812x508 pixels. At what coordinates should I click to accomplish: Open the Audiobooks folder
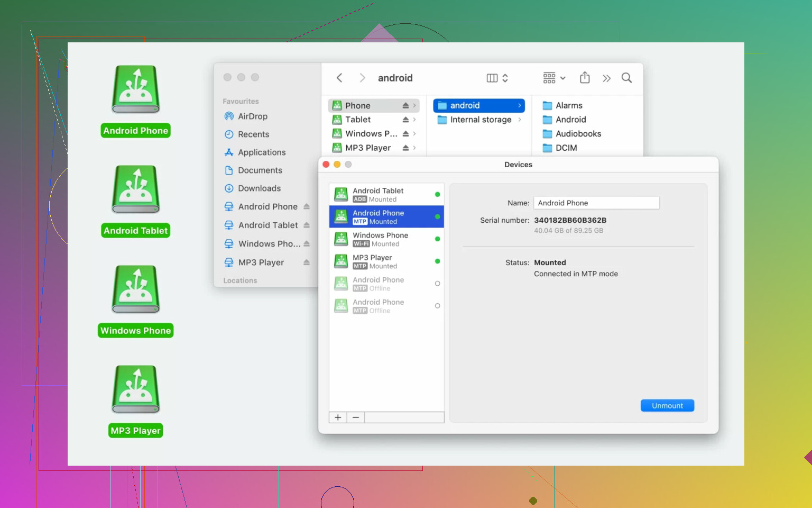tap(578, 134)
